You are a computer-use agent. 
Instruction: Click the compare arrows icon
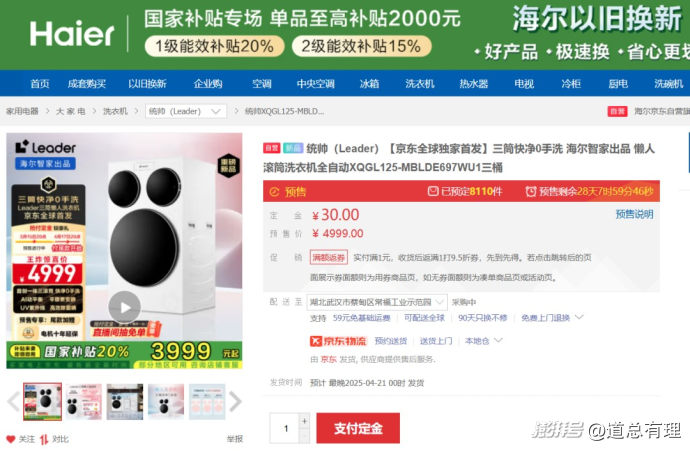(x=44, y=439)
